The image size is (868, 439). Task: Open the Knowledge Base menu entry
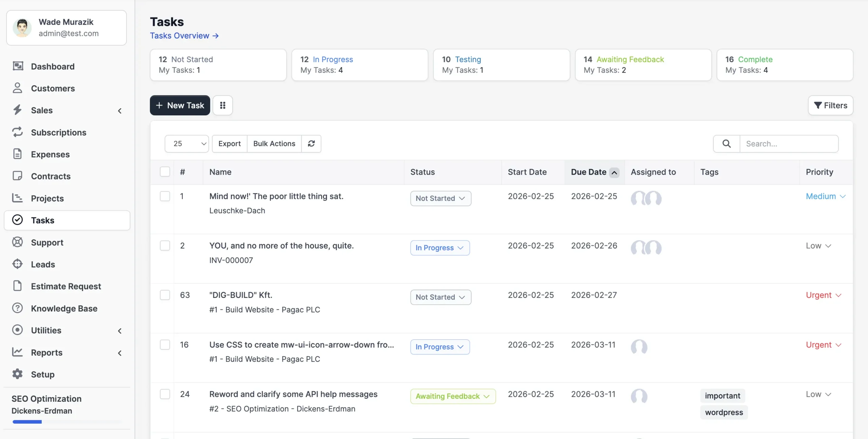[64, 308]
